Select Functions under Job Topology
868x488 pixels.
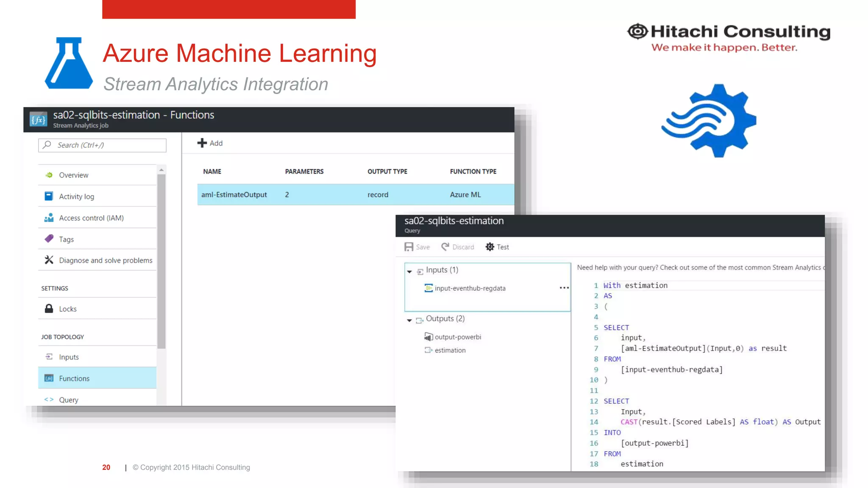click(97, 378)
